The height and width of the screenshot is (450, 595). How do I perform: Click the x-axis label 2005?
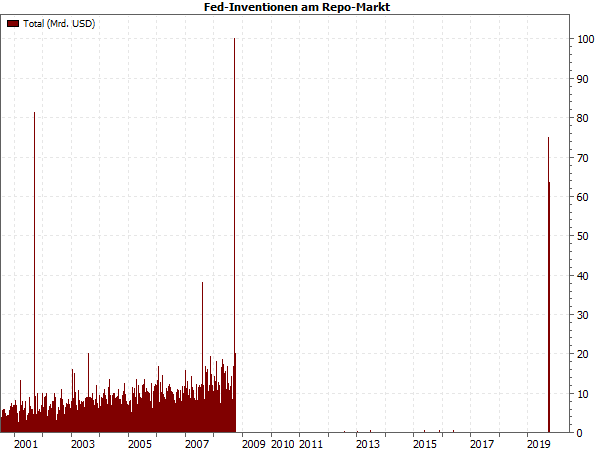(x=140, y=444)
